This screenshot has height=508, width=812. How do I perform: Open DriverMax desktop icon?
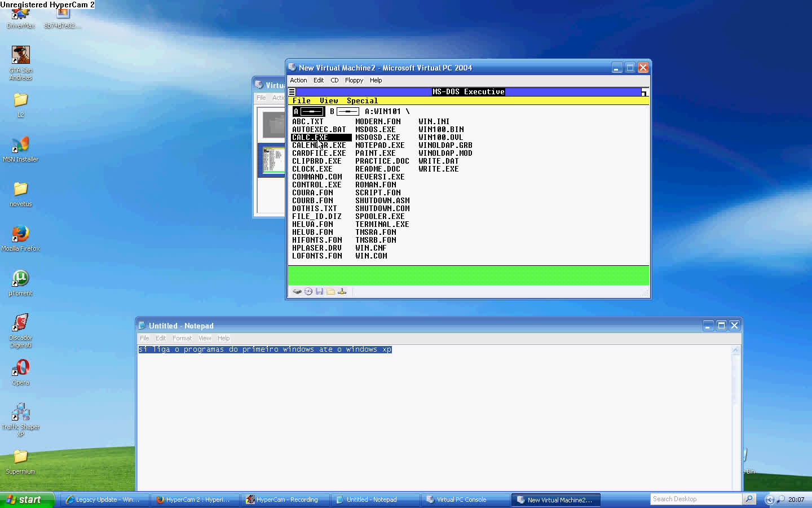click(x=20, y=18)
